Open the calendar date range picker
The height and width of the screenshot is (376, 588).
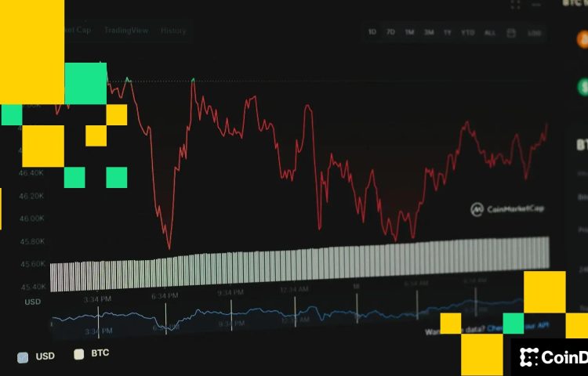(x=511, y=33)
